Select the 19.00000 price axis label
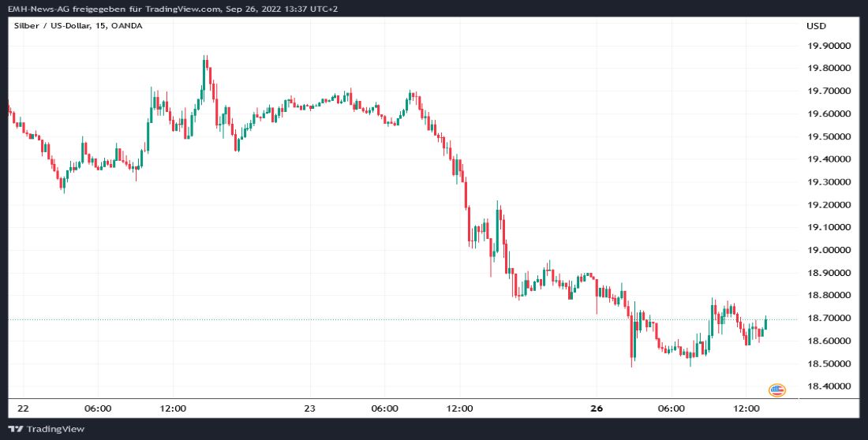868x440 pixels. 828,250
